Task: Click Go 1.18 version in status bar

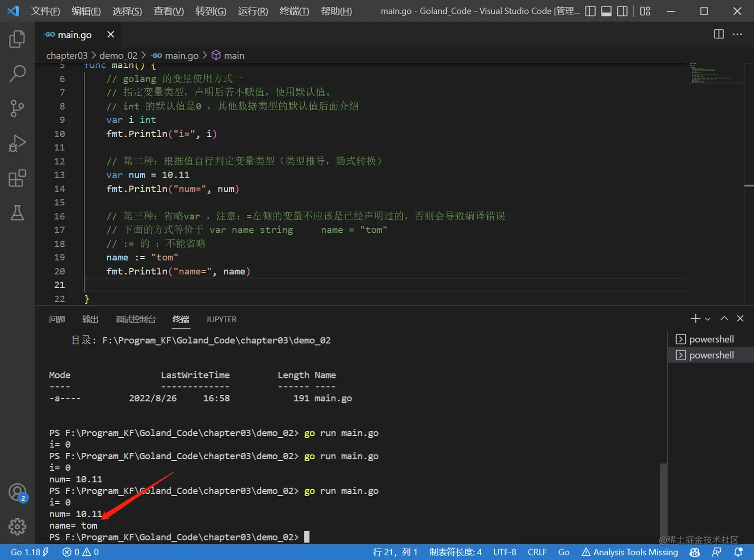Action: coord(29,552)
